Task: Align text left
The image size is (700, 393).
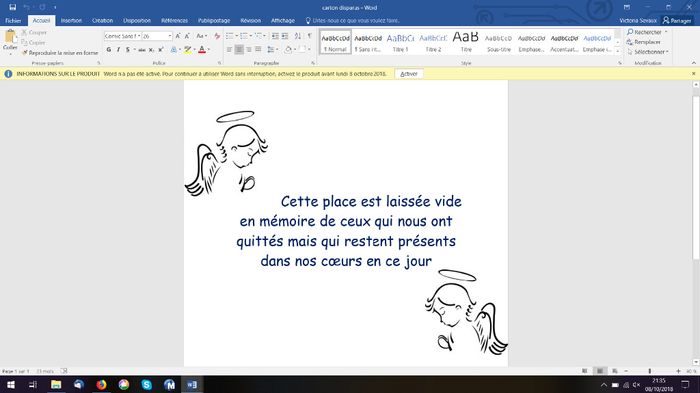Action: [x=229, y=50]
